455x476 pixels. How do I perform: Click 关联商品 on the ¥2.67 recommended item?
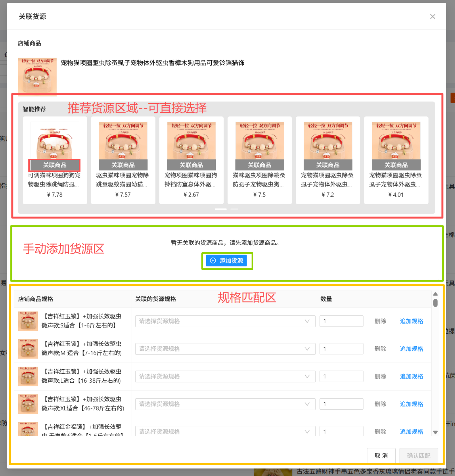pos(191,165)
